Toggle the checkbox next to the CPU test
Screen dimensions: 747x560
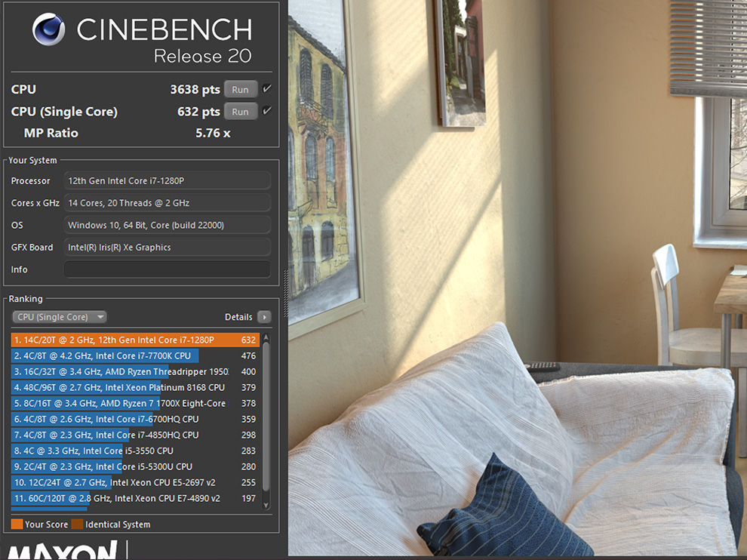click(x=267, y=88)
